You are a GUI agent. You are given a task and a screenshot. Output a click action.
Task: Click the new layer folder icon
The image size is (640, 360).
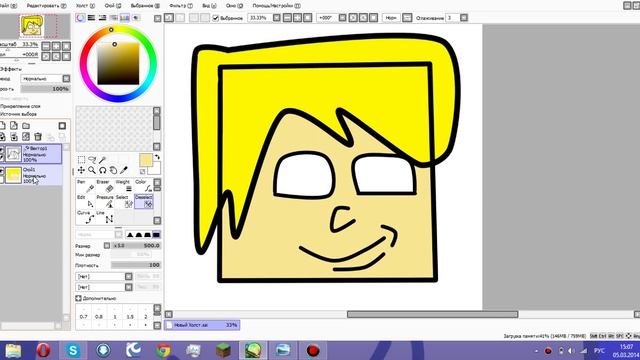click(x=26, y=126)
